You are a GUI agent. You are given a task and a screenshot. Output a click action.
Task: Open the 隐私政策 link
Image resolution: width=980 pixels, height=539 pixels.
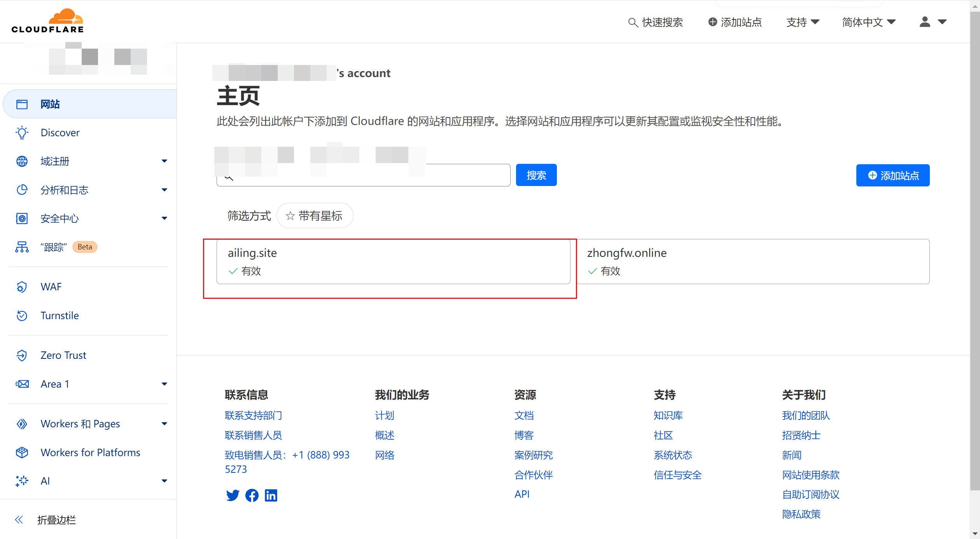point(801,514)
